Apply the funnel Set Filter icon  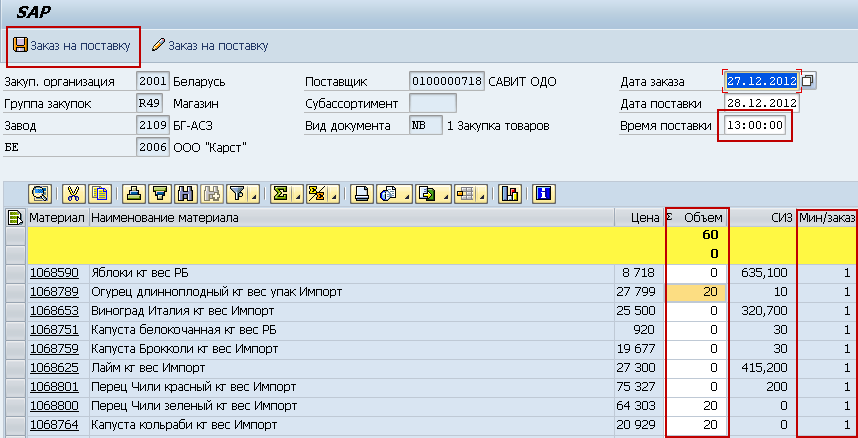236,193
